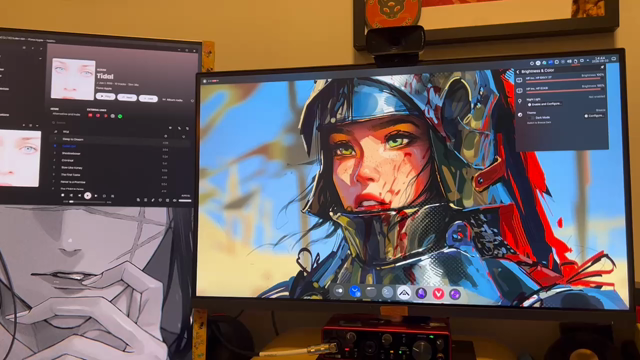
Task: Click the Tidal album cover in the music player
Action: click(73, 79)
